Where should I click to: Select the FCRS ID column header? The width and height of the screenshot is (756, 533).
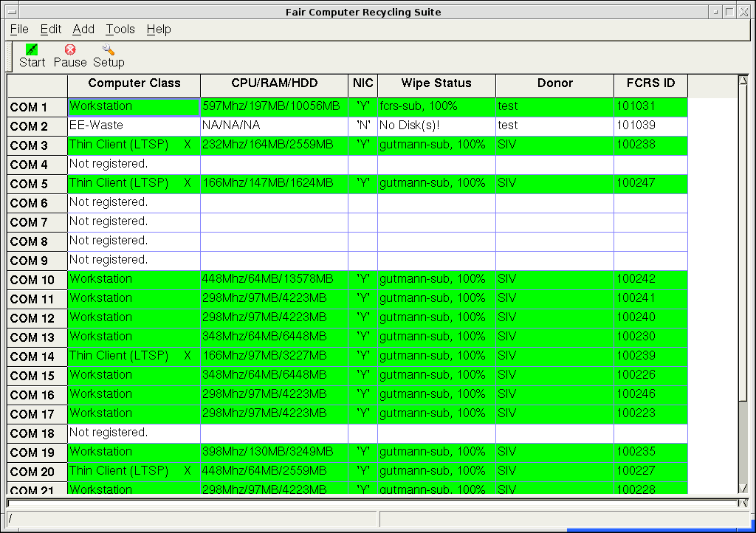coord(650,83)
